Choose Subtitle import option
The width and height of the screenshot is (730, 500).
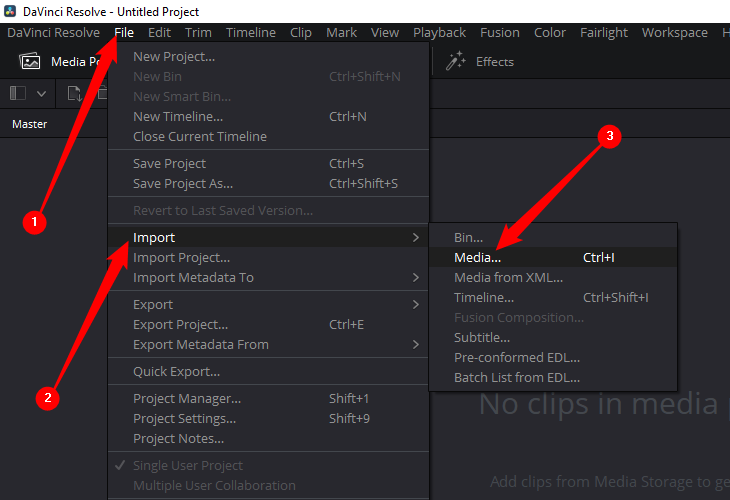tap(553, 338)
